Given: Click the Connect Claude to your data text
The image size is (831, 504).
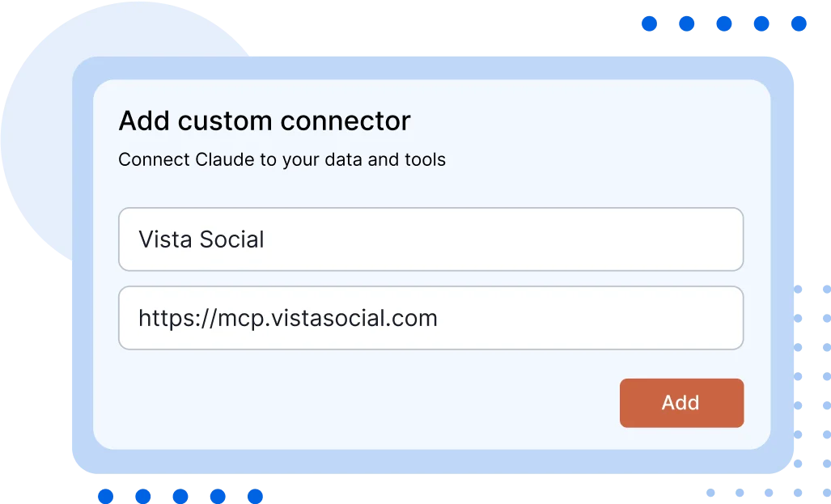Looking at the screenshot, I should coord(282,159).
